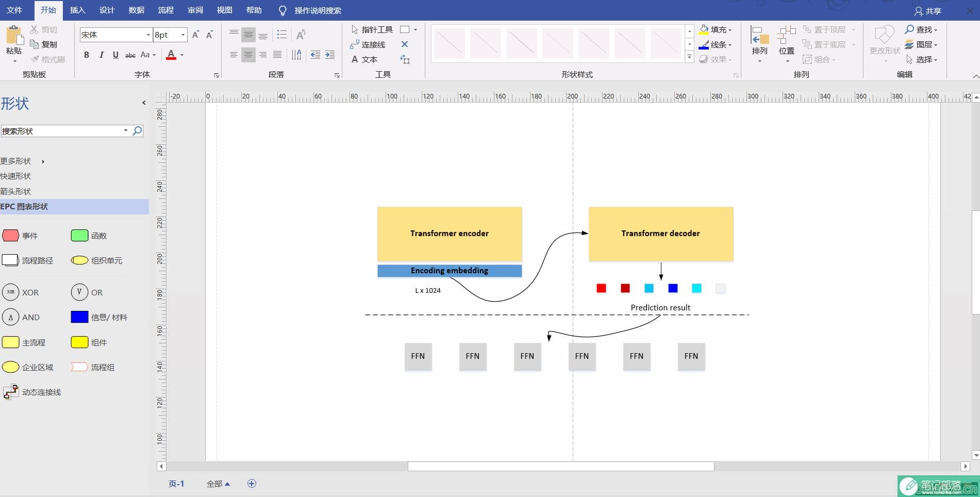Image resolution: width=980 pixels, height=497 pixels.
Task: Click the search shapes magnifier icon
Action: point(137,131)
